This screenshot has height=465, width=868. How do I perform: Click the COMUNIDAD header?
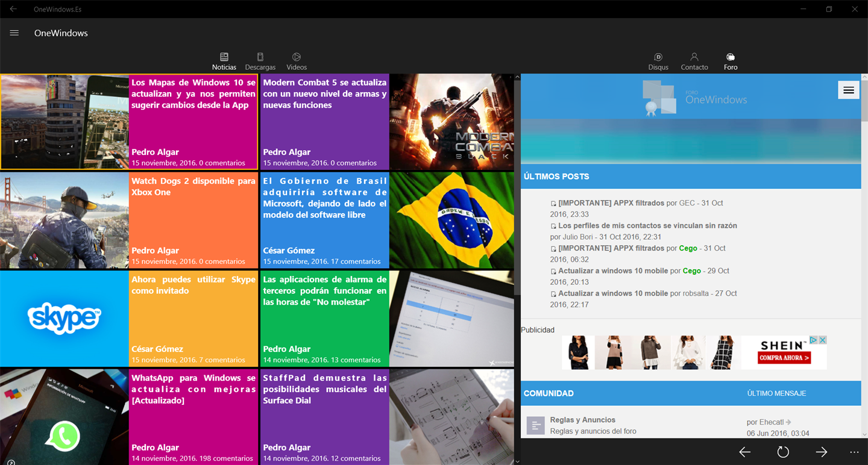point(549,393)
